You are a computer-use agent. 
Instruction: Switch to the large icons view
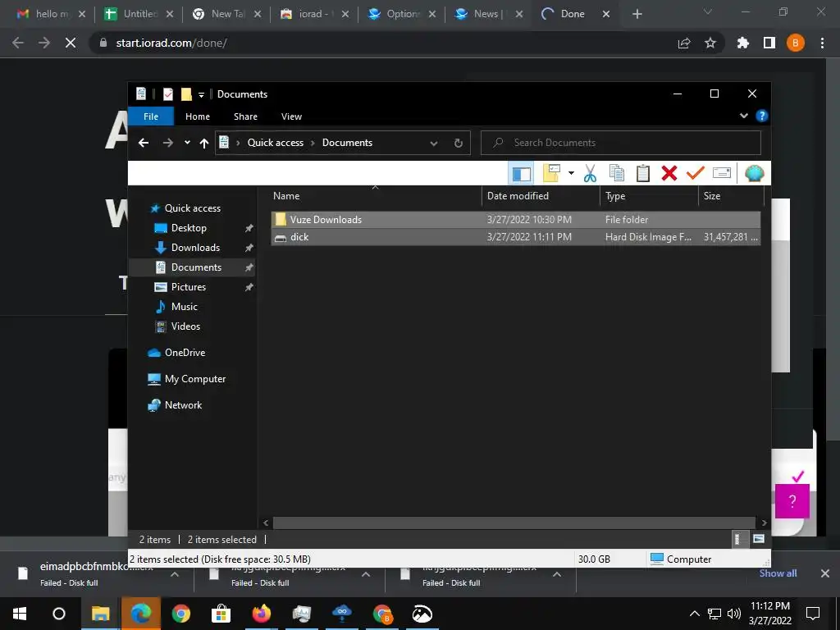click(759, 539)
